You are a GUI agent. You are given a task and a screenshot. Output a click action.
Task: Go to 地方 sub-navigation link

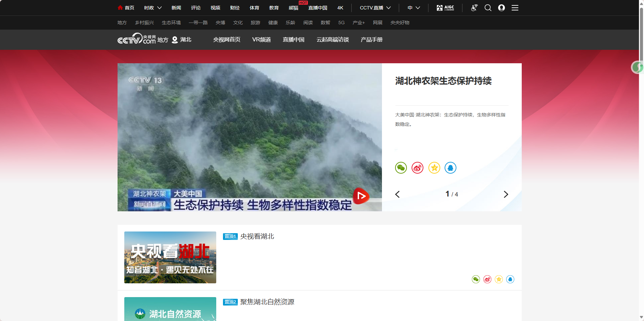[x=122, y=23]
